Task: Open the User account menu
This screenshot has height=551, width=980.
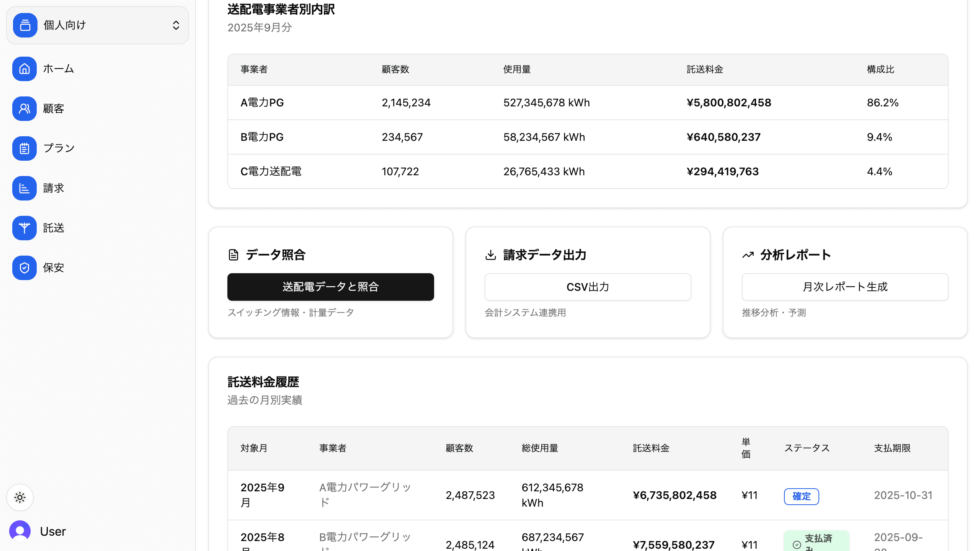Action: pos(53,531)
